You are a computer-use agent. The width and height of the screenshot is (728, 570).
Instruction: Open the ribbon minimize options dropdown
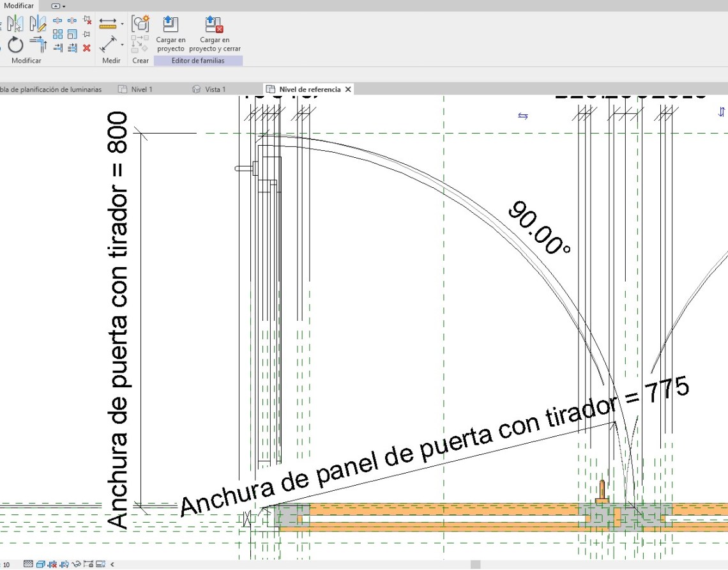59,5
